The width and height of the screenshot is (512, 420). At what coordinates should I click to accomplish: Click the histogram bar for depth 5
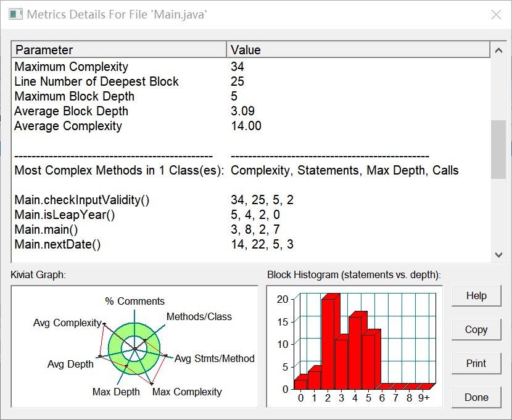click(369, 362)
